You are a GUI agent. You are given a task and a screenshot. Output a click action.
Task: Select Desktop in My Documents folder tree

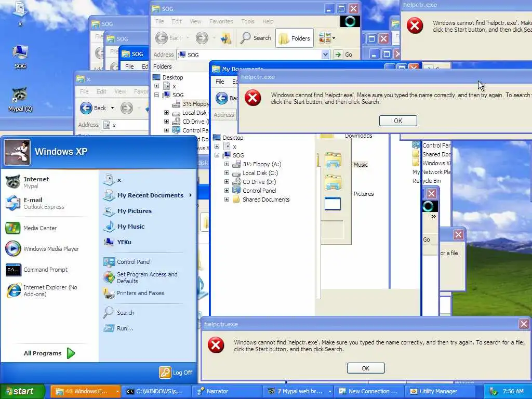[233, 138]
